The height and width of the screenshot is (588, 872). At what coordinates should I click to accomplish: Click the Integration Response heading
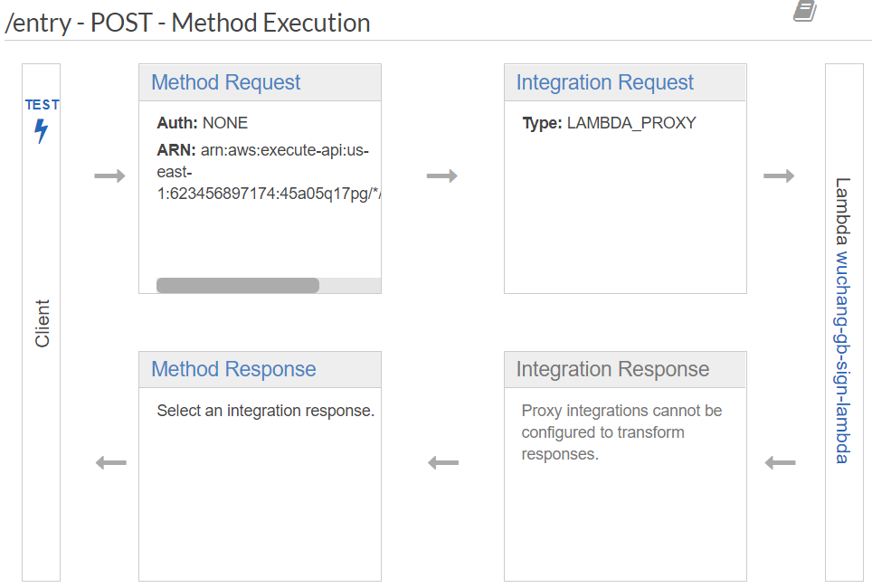(612, 369)
